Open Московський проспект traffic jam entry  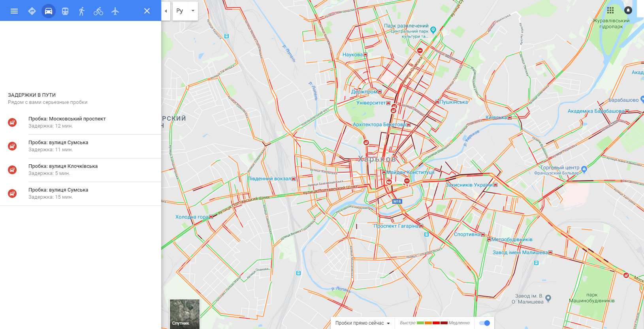81,122
